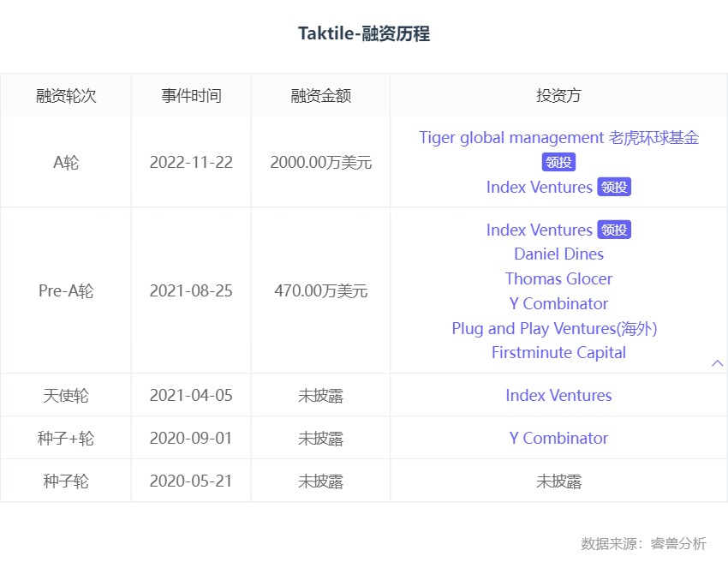The width and height of the screenshot is (728, 580).
Task: Select the 天使轮 round cell
Action: 66,396
